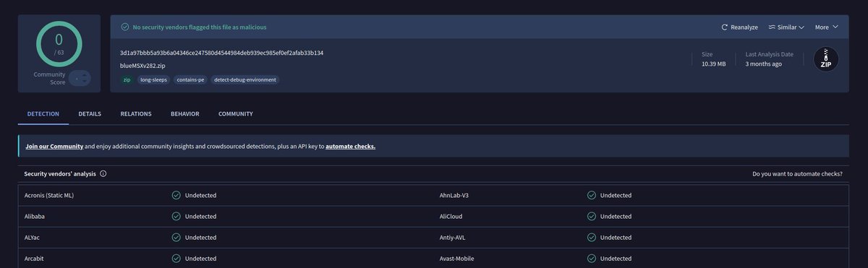Click the Security vendors' analysis heading
868x268 pixels.
pos(60,174)
